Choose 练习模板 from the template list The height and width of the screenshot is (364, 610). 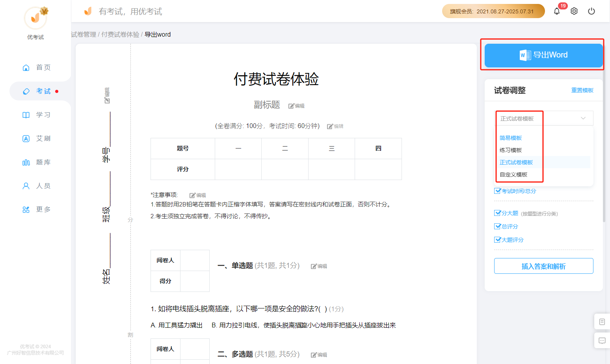coord(511,150)
